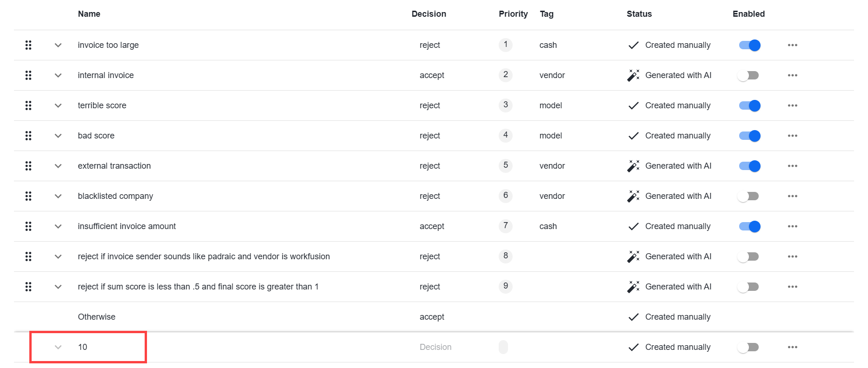Viewport: 868px width, 368px height.
Task: Open more options for internal invoice rule
Action: coord(793,75)
